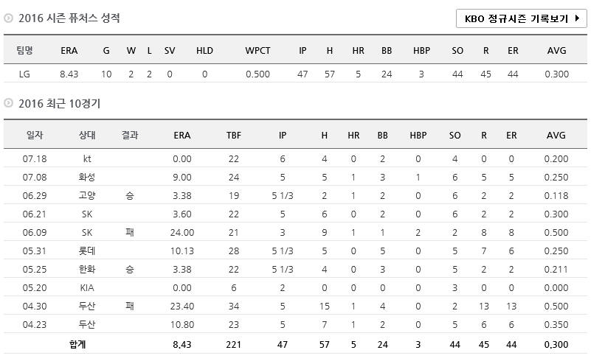Click the arrow in the KBO 정규시즌 기록보기 button

(x=577, y=18)
